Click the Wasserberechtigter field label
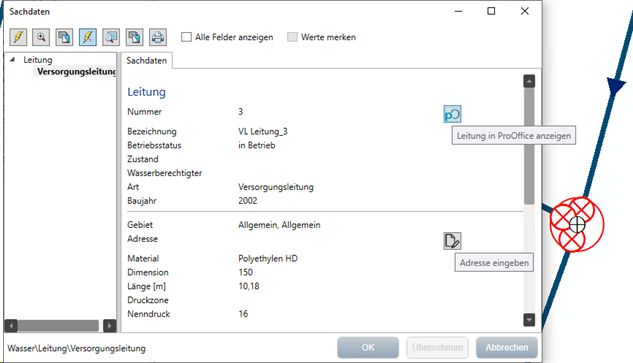 pyautogui.click(x=165, y=173)
